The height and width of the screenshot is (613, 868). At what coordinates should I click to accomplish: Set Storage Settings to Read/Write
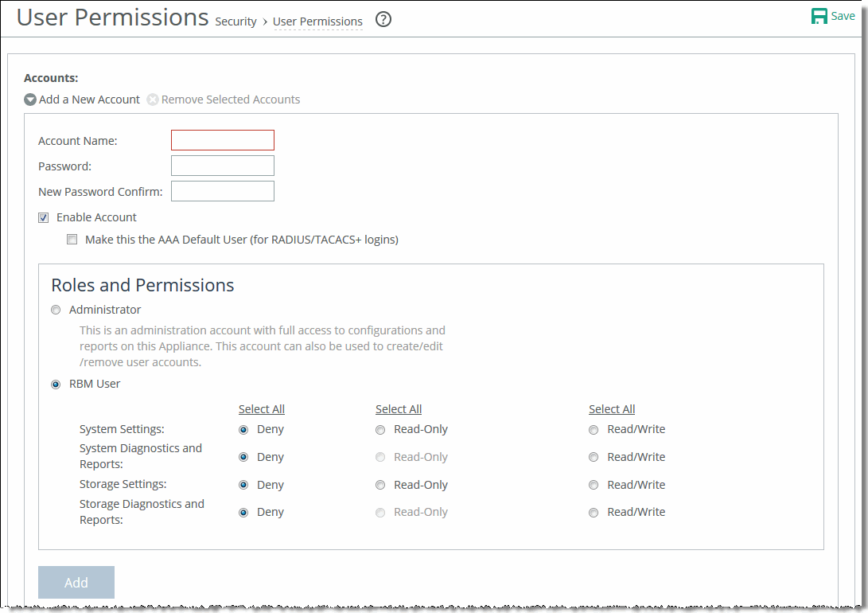[593, 484]
